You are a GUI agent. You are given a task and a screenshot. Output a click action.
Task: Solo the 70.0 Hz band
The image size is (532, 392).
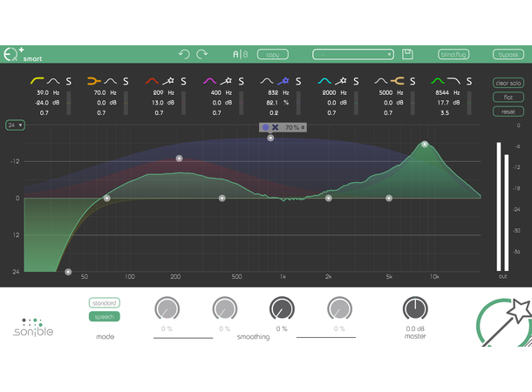[126, 81]
